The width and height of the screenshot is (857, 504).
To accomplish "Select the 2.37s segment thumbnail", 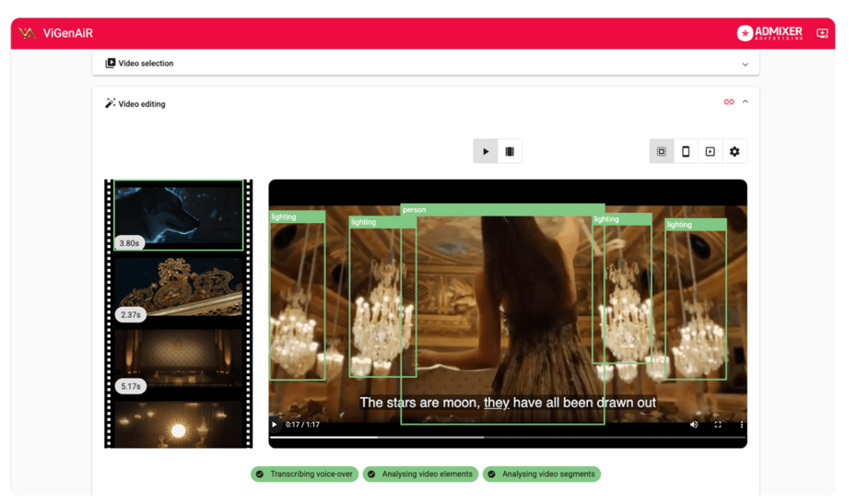I will point(179,287).
